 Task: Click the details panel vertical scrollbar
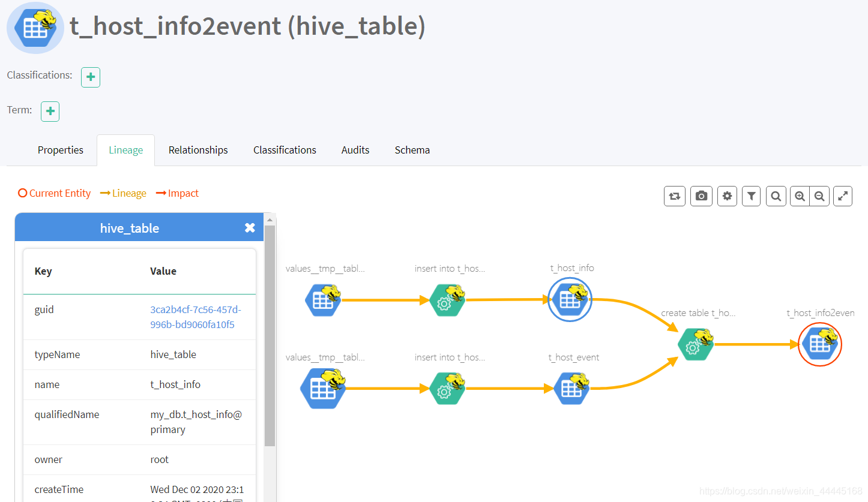coord(270,336)
